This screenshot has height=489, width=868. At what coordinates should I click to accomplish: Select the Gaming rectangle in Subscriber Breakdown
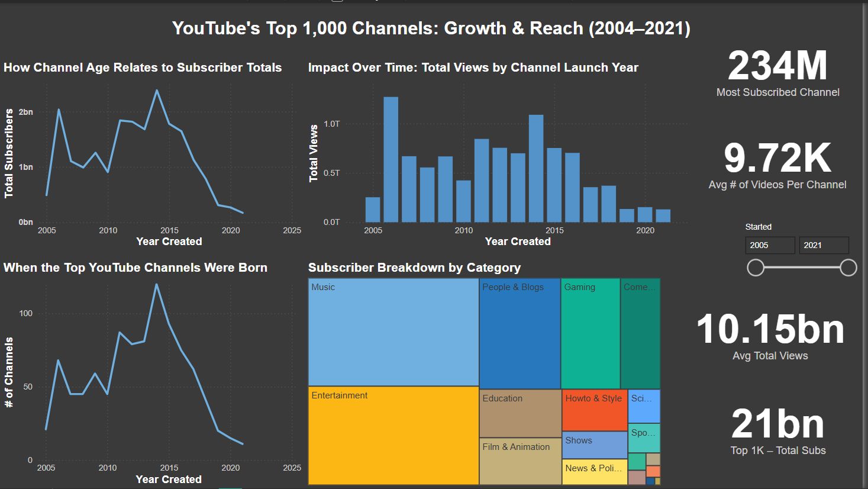pos(589,329)
